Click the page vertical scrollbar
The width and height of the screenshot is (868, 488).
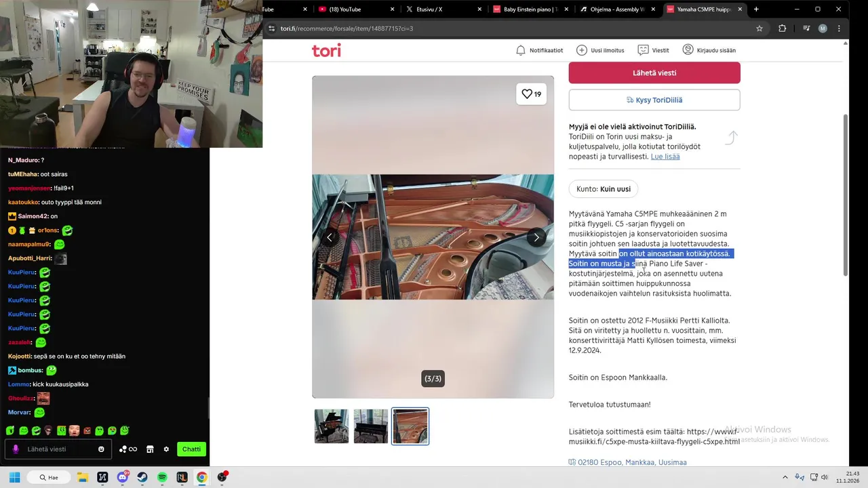[x=845, y=195]
